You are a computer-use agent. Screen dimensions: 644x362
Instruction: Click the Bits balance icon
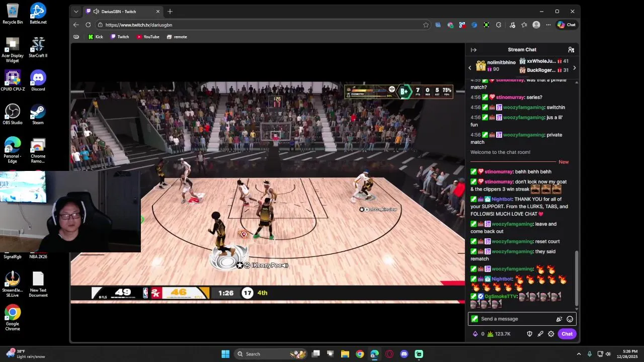[475, 334]
